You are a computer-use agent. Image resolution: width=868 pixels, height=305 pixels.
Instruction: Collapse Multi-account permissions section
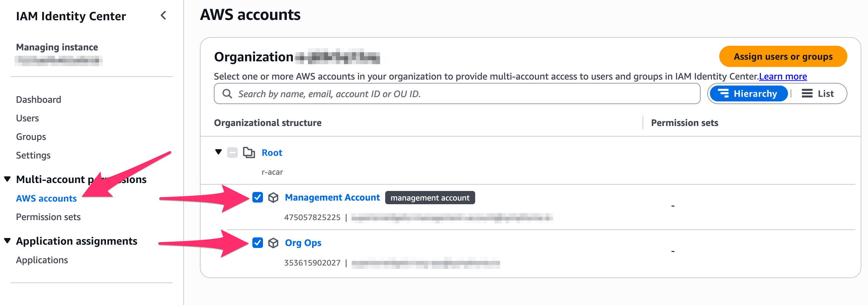[x=7, y=179]
